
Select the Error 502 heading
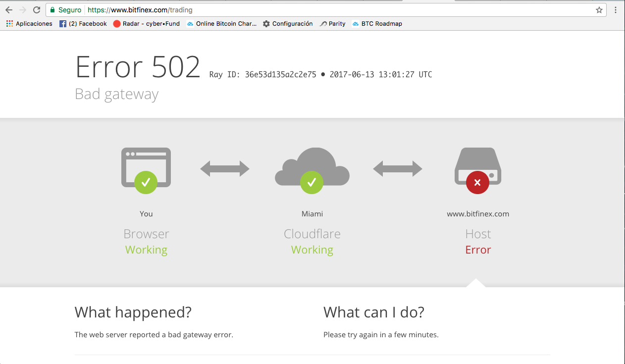pyautogui.click(x=138, y=67)
